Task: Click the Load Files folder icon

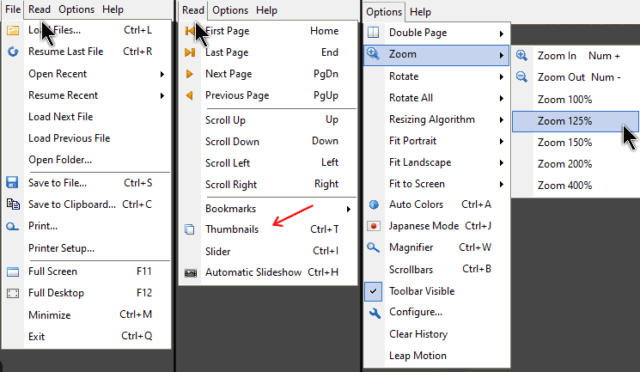Action: 13,31
